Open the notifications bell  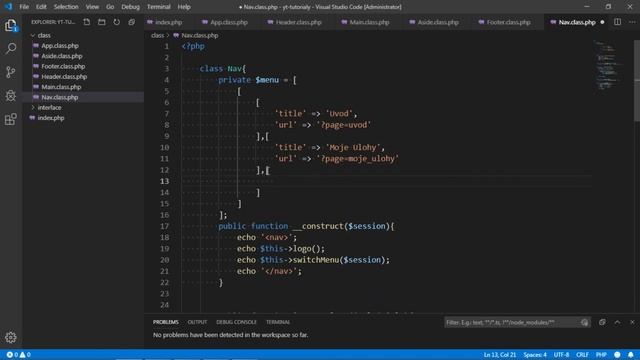tap(631, 355)
